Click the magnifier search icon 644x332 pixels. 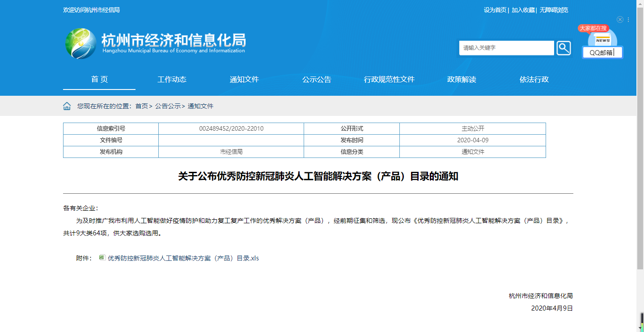[x=563, y=48]
